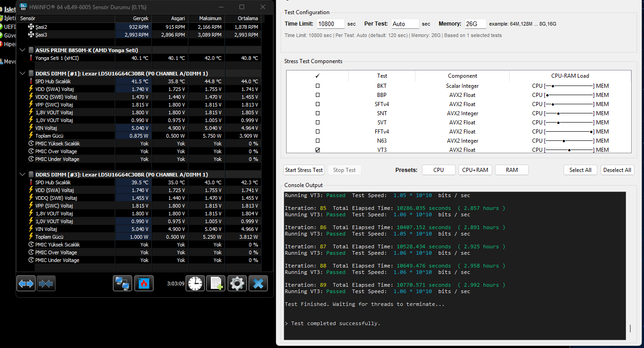Click the 'Test Finished. Waiting for threads' console line
644x348 pixels.
(364, 304)
